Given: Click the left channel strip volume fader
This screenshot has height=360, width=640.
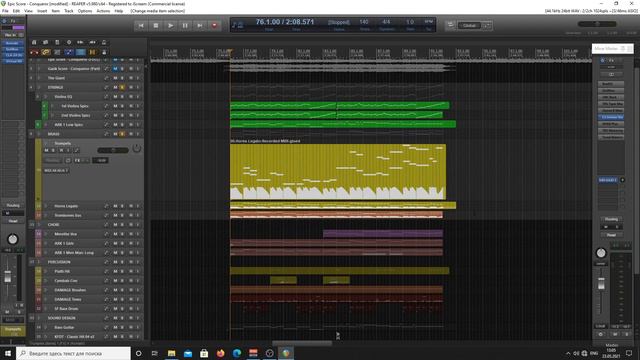Looking at the screenshot, I should click(x=8, y=276).
